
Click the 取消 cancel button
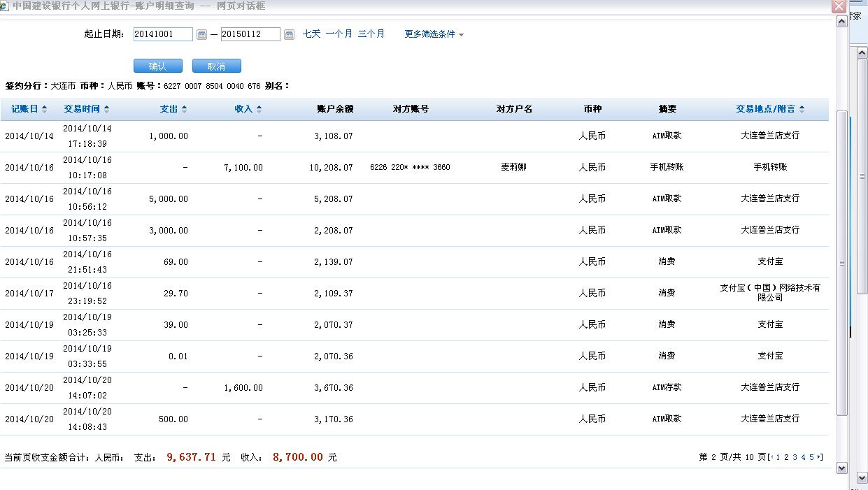click(217, 66)
